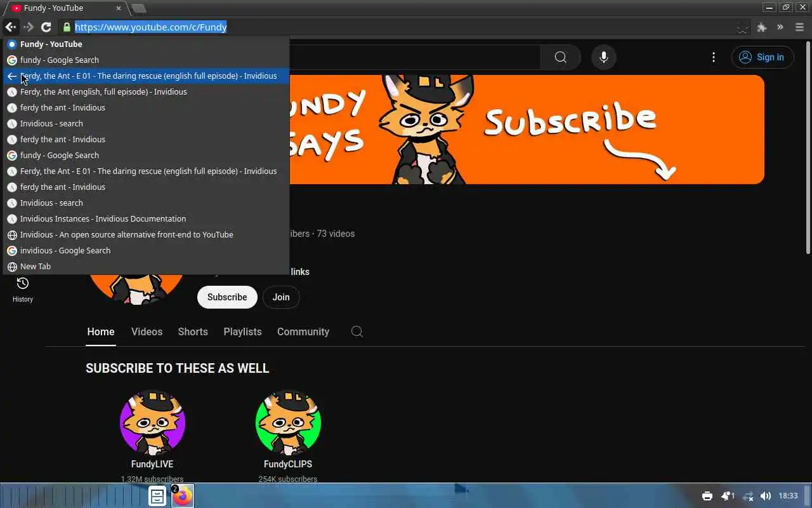Reload the current page

(x=46, y=27)
